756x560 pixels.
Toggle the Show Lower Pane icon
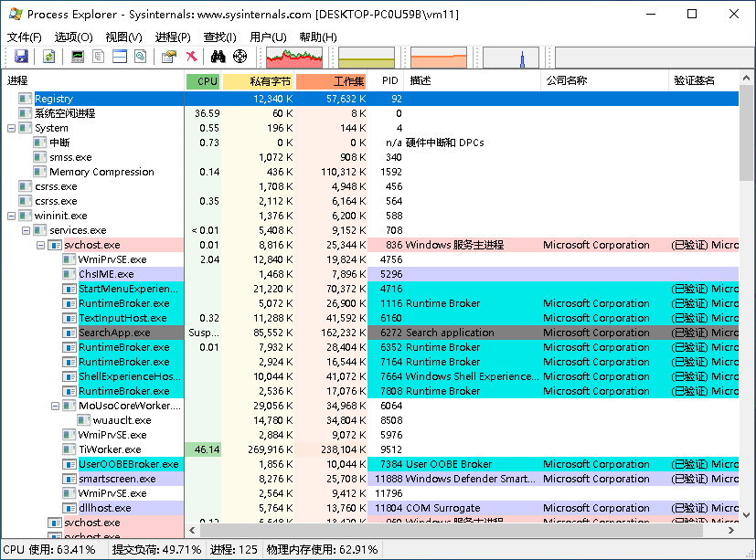(x=120, y=57)
